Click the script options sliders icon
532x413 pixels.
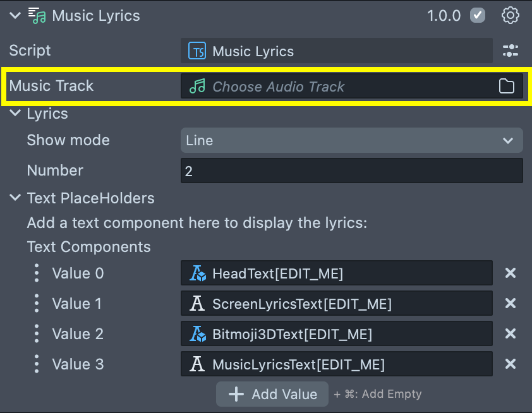click(510, 51)
